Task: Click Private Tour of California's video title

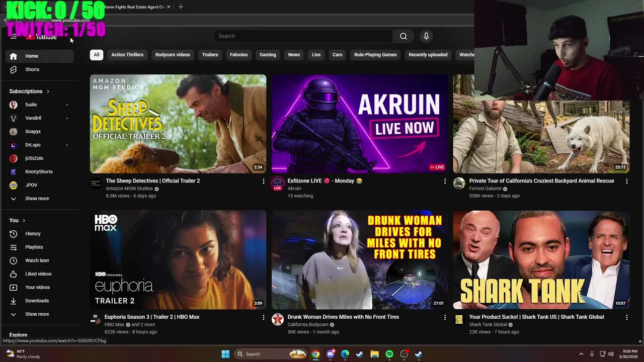Action: coord(541,181)
